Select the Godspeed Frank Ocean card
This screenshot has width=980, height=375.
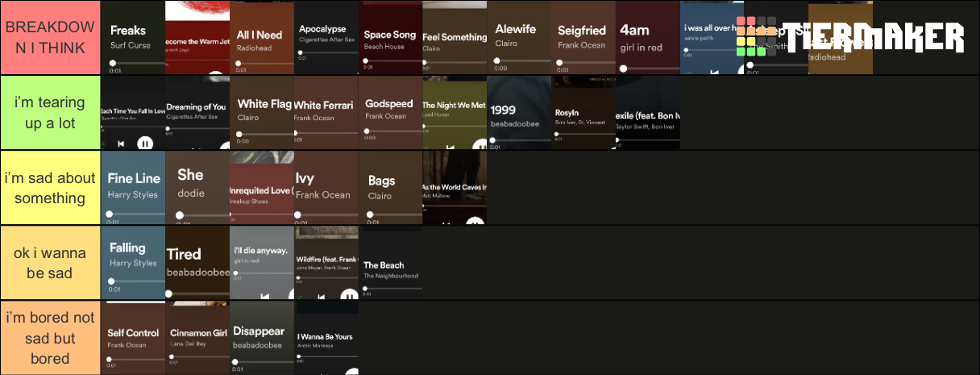[391, 112]
